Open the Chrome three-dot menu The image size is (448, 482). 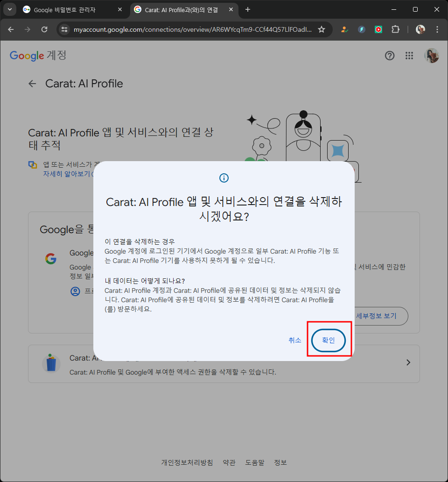pyautogui.click(x=437, y=29)
